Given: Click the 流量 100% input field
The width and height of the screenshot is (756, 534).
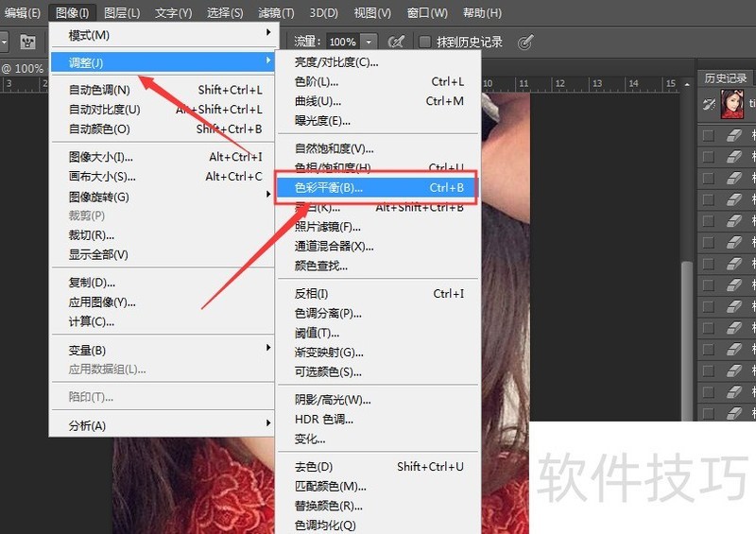Looking at the screenshot, I should point(342,43).
